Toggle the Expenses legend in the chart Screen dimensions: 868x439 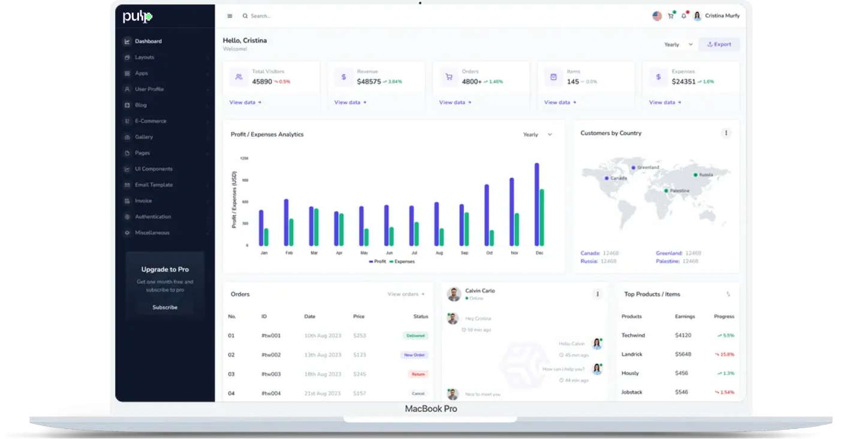coord(403,261)
